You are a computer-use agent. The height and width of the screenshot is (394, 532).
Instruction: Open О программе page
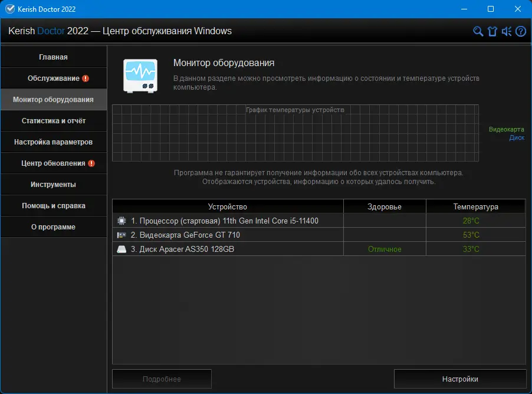coord(54,226)
